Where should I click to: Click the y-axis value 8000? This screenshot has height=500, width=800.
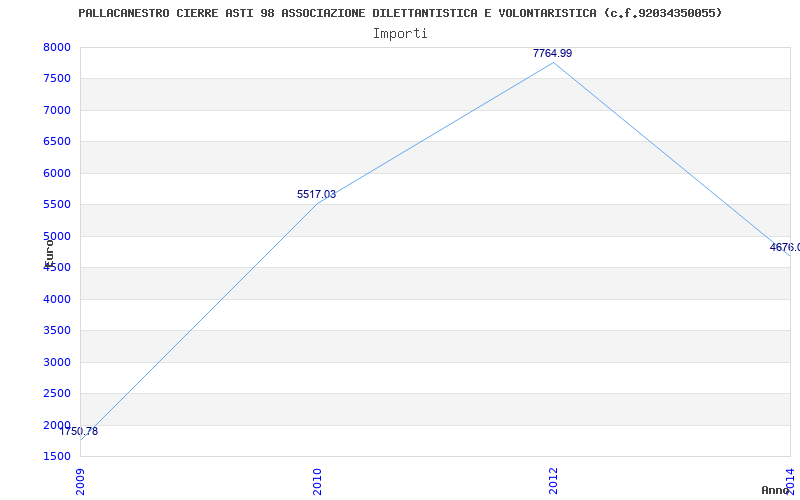coord(57,47)
